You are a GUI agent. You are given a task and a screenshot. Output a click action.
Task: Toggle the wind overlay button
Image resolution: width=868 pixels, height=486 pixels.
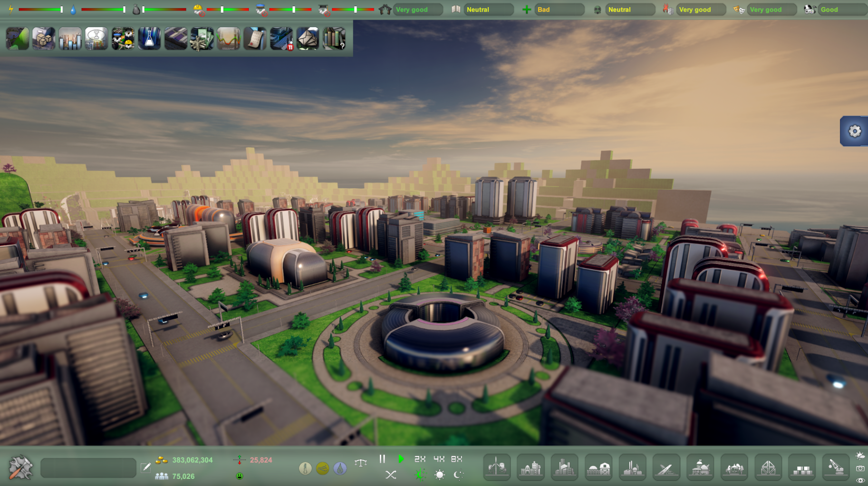[x=322, y=468]
